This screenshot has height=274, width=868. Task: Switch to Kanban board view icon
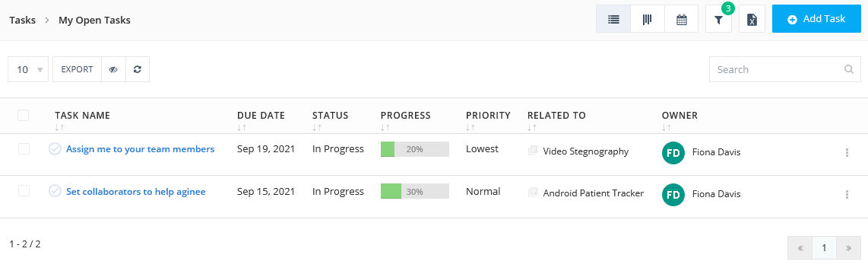(647, 20)
